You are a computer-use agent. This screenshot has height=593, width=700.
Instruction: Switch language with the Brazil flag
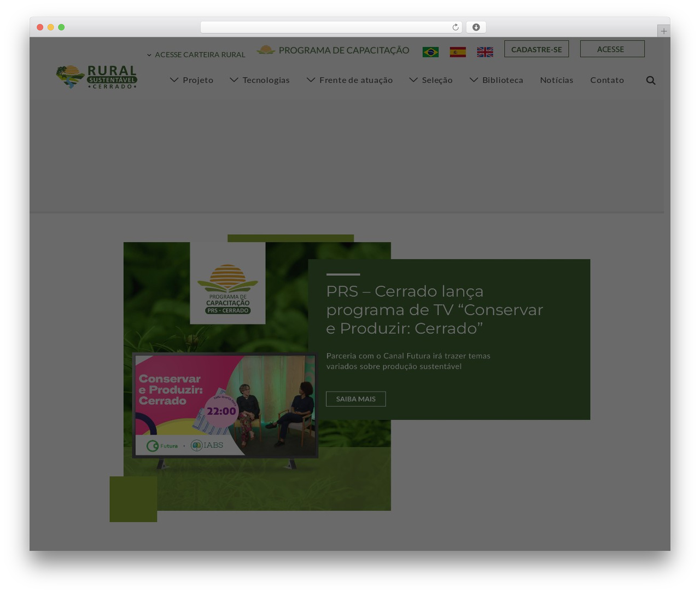point(430,52)
